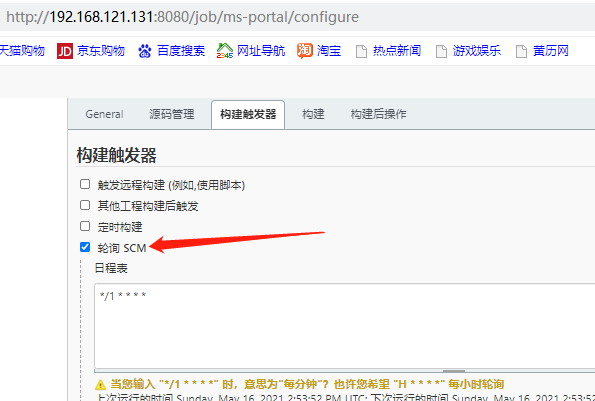Open the 源码管理 tab
Image resolution: width=595 pixels, height=401 pixels.
coord(172,114)
